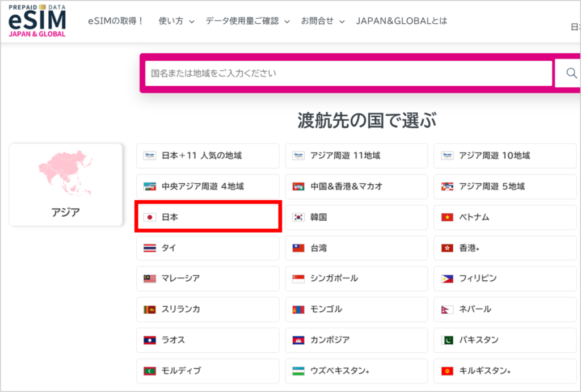
Task: Select the highlighted 日本 country button
Action: 208,217
